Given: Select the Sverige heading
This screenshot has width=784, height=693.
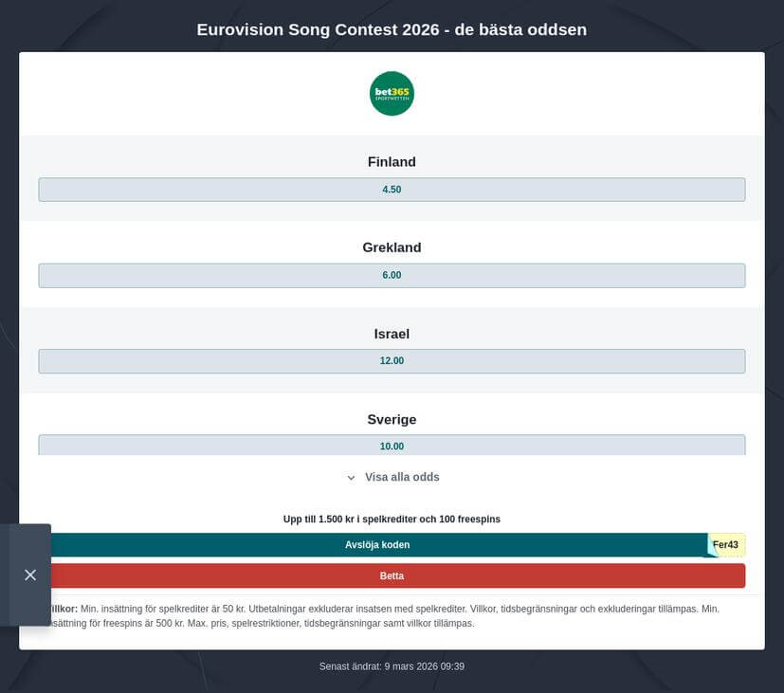Looking at the screenshot, I should [x=392, y=419].
